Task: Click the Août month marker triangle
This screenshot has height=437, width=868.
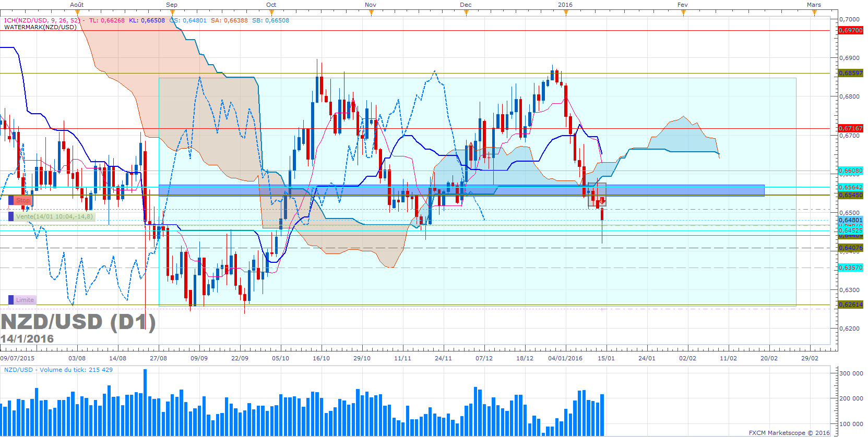Action: pyautogui.click(x=77, y=12)
